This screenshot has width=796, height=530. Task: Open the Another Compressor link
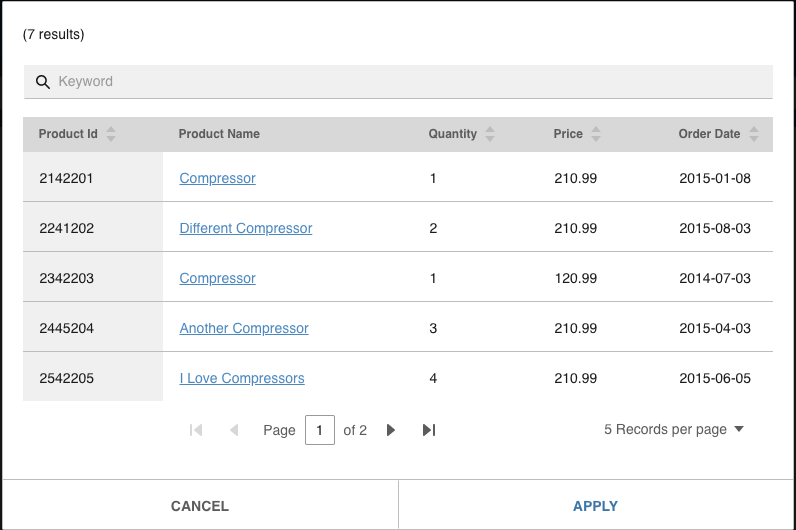click(244, 328)
